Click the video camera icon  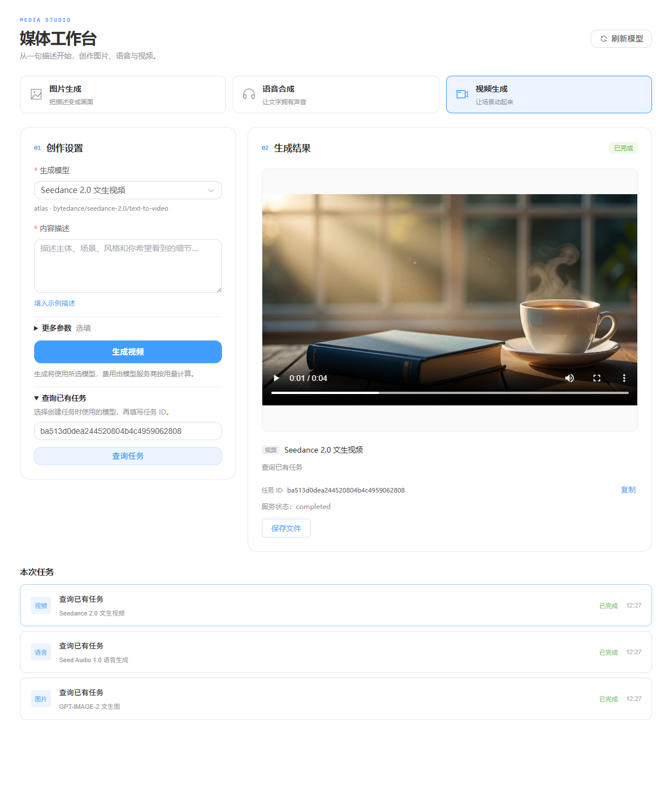[462, 95]
